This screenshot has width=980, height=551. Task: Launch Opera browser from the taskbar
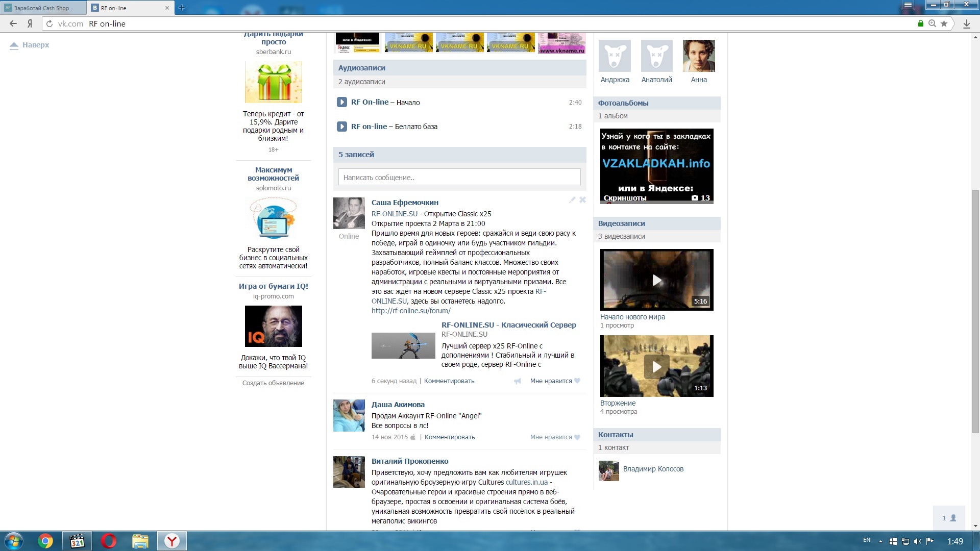109,541
